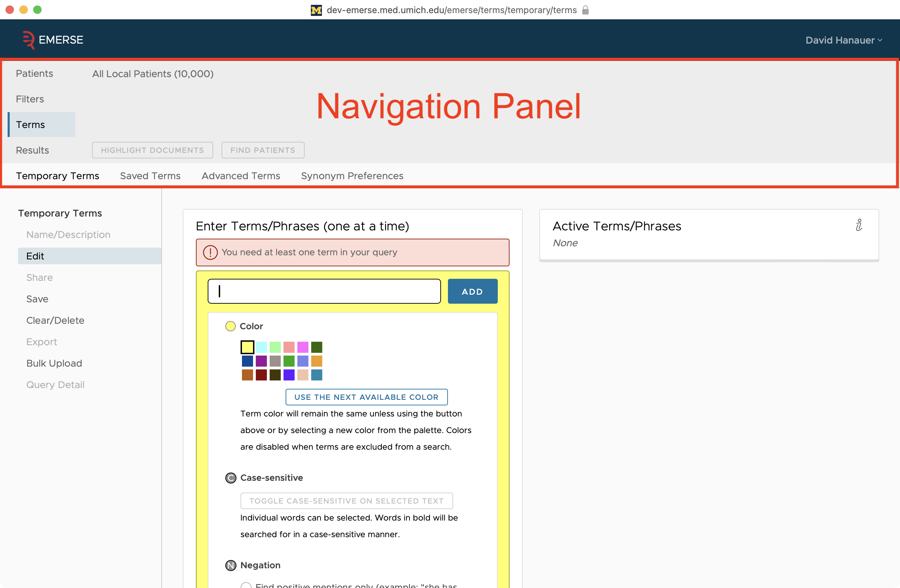Click Use The Next Available Color button
This screenshot has width=900, height=588.
[x=367, y=397]
